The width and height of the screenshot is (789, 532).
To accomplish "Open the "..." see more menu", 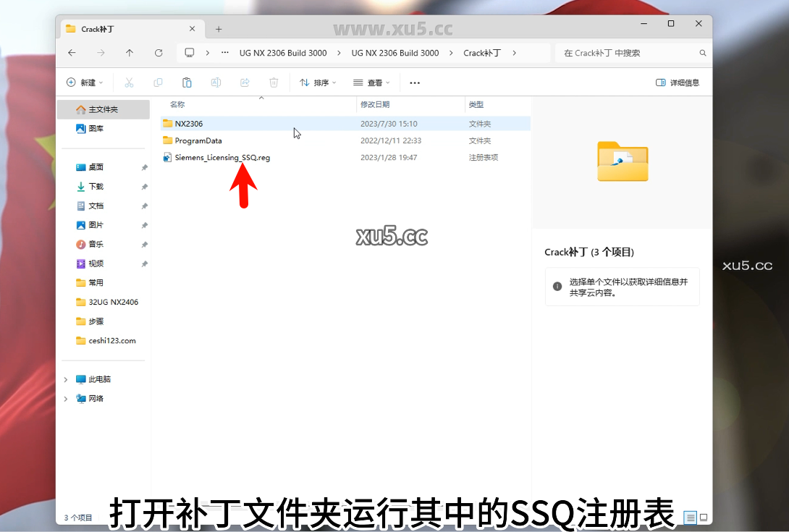I will [x=414, y=83].
